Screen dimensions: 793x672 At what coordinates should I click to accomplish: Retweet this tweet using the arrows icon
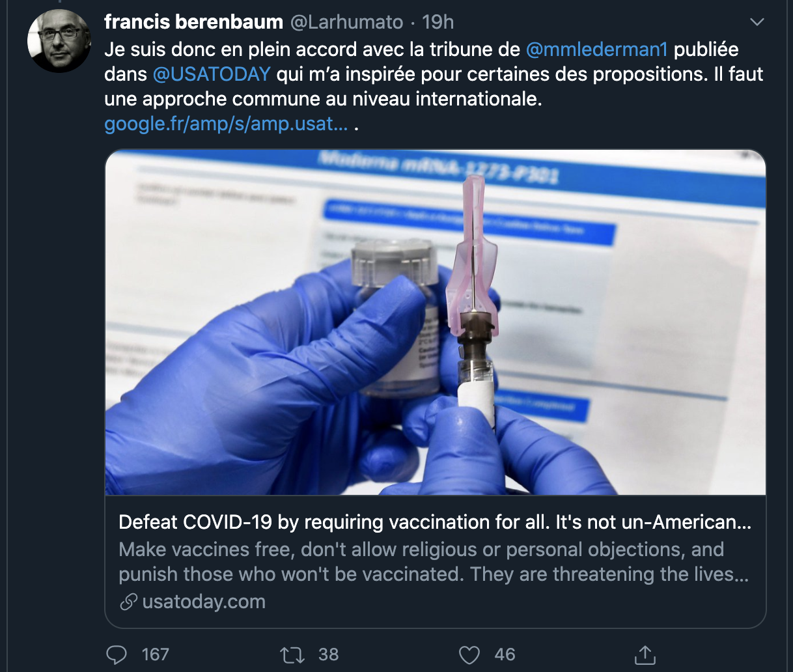pyautogui.click(x=292, y=654)
